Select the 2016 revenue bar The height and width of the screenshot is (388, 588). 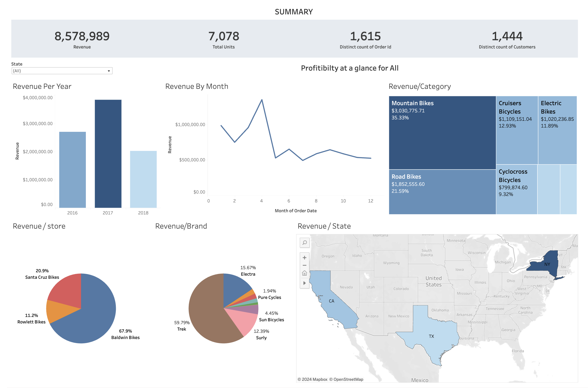[72, 170]
